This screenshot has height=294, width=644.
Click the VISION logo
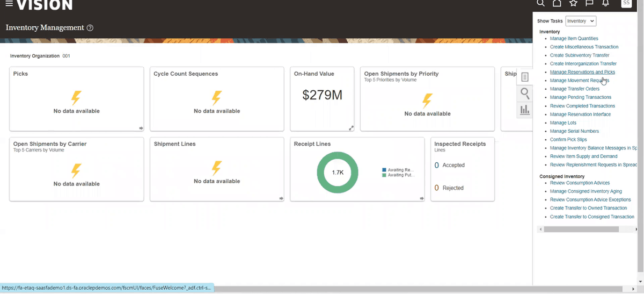[44, 4]
